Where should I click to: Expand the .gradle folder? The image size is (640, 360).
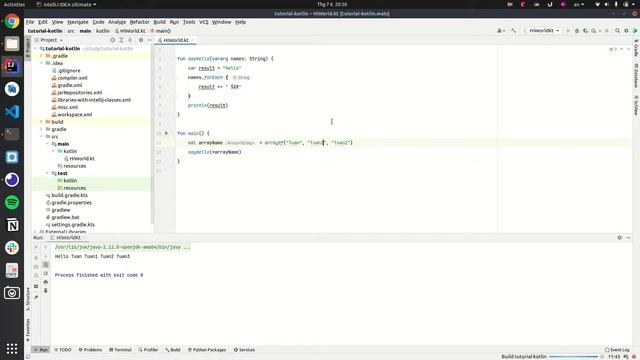pos(42,56)
